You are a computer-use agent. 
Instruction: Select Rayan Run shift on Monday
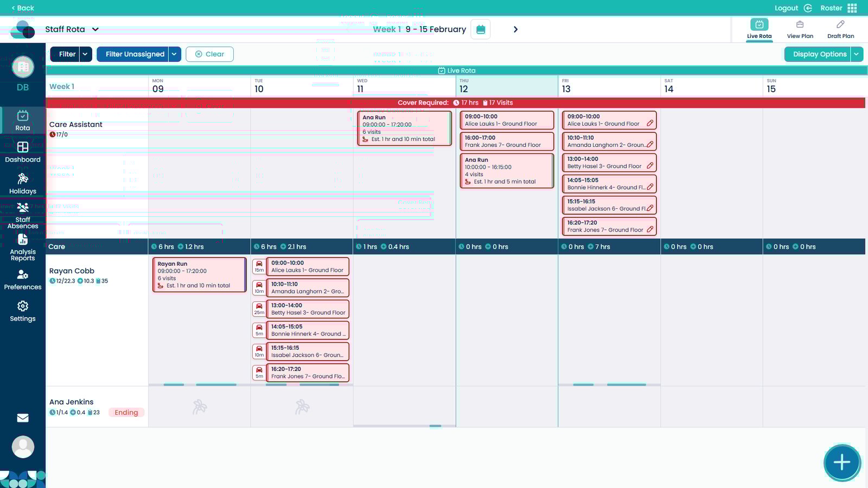tap(199, 274)
